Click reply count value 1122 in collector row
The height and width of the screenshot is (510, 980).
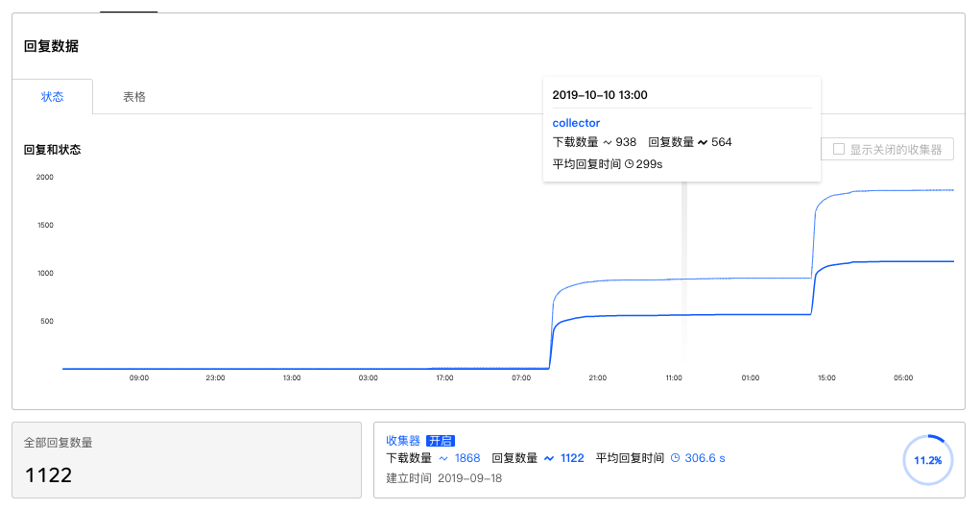572,458
